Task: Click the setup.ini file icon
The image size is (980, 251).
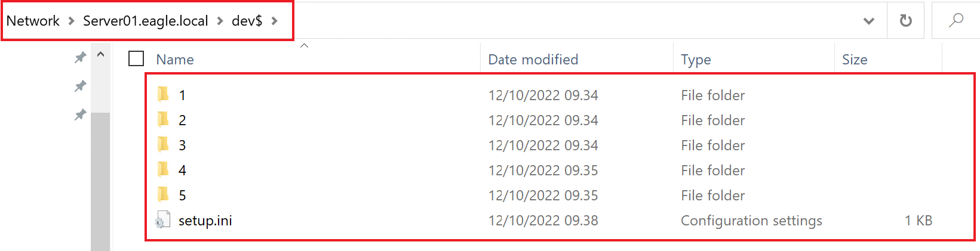Action: coord(162,221)
